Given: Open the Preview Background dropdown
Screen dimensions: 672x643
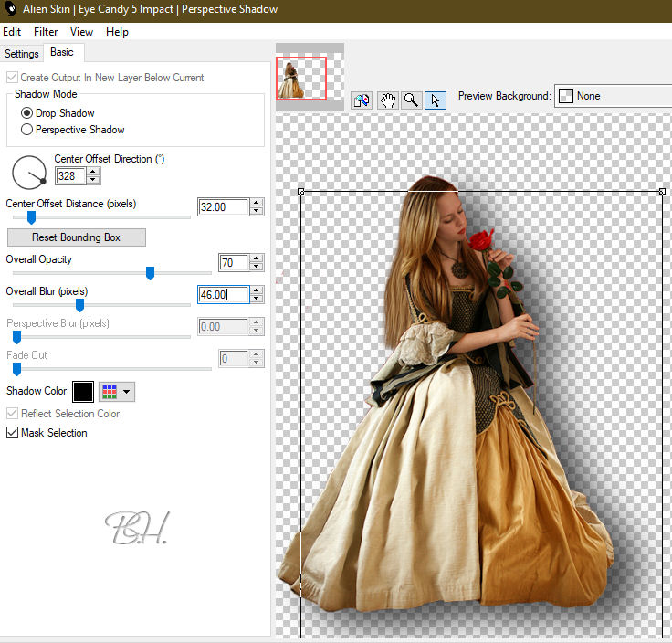Looking at the screenshot, I should click(613, 96).
